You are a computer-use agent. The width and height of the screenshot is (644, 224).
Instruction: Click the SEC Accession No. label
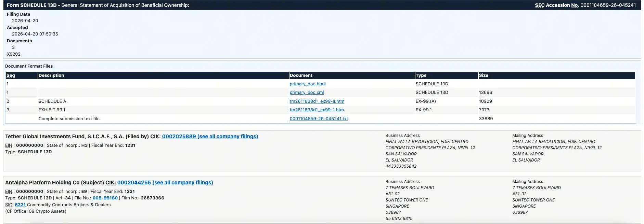(557, 5)
